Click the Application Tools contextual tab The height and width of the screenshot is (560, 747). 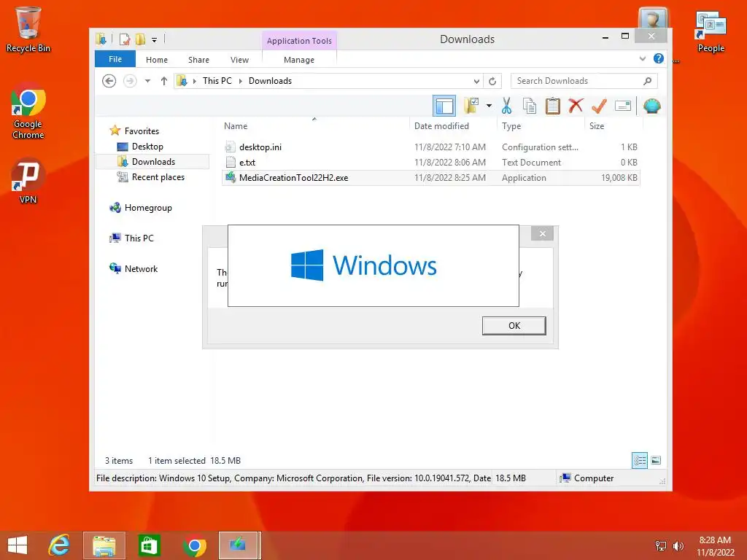click(299, 41)
